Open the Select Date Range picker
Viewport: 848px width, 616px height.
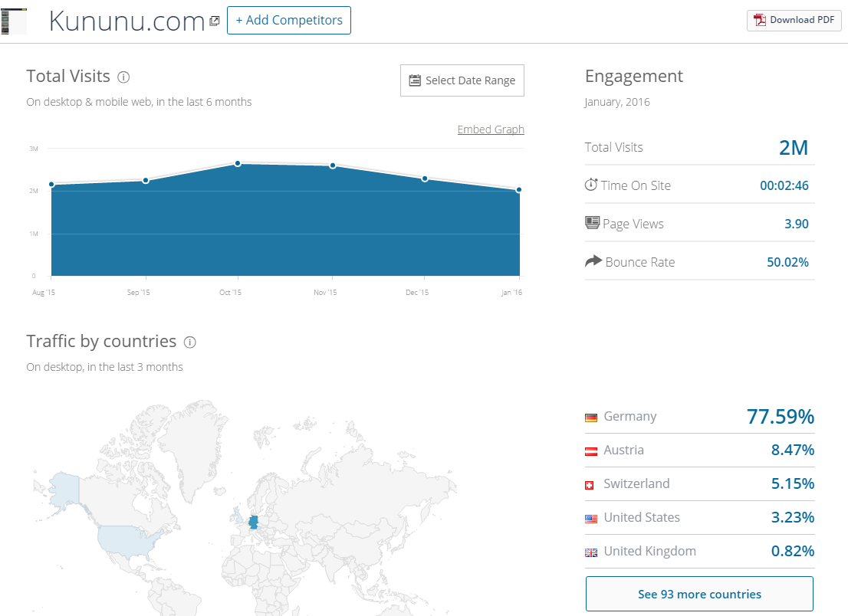pos(462,80)
